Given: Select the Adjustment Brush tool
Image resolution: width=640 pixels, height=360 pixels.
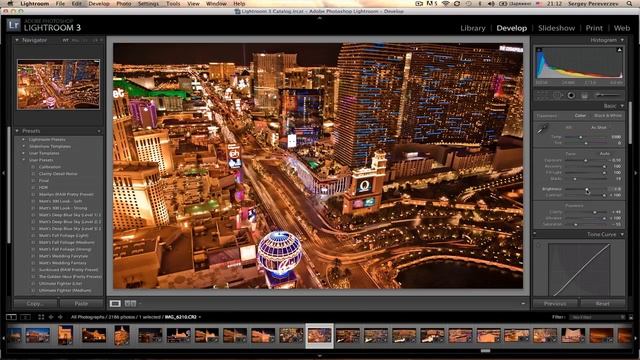Looking at the screenshot, I should [x=607, y=95].
